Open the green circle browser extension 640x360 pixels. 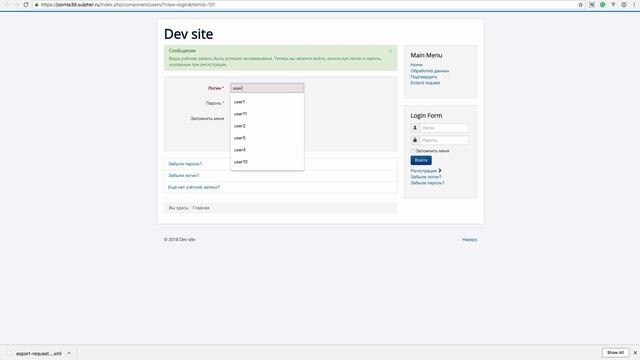pos(602,4)
